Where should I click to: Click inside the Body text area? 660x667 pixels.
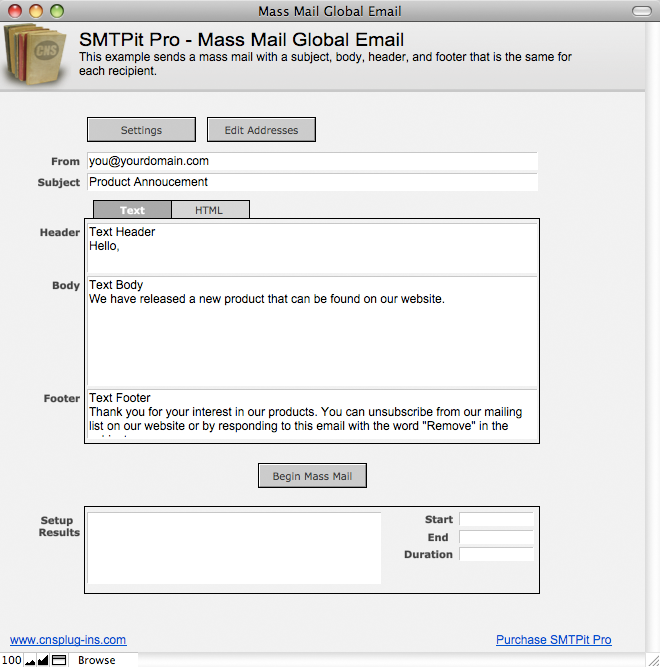click(x=312, y=331)
